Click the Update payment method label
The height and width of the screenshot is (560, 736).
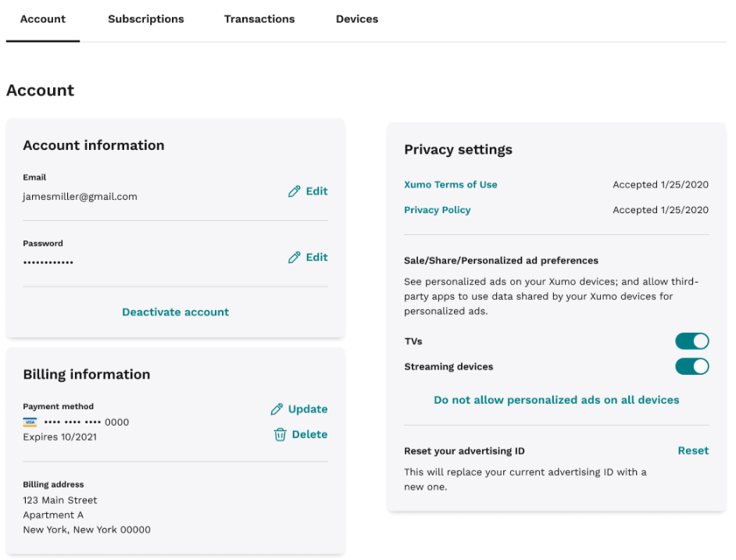coord(308,409)
